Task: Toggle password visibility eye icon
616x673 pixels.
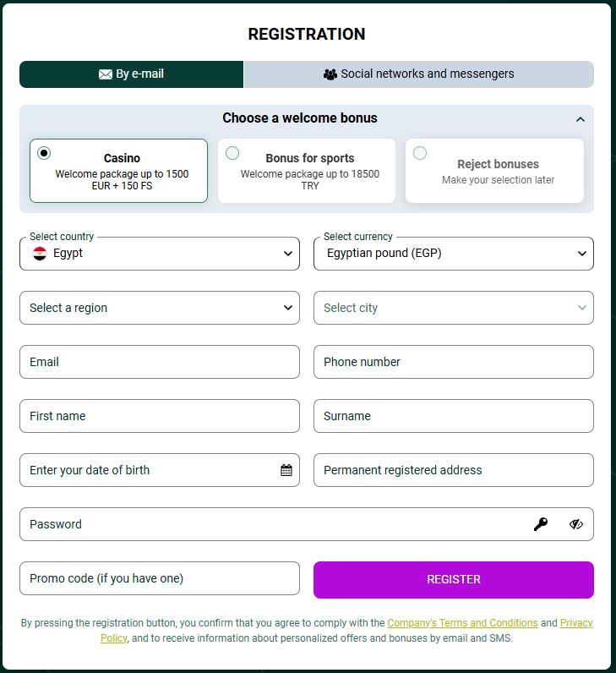Action: [x=576, y=524]
